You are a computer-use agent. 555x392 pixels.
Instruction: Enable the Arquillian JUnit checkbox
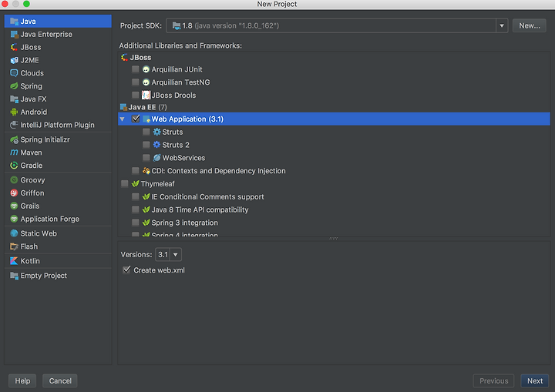tap(135, 69)
